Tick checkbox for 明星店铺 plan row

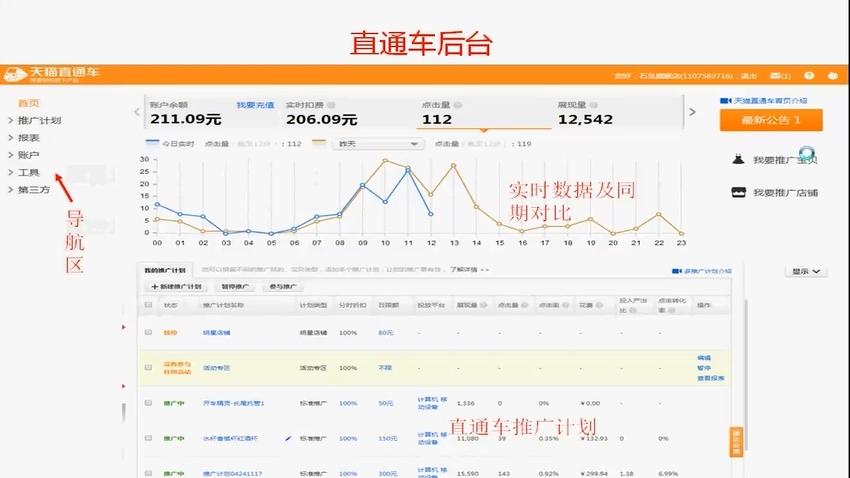pos(148,332)
